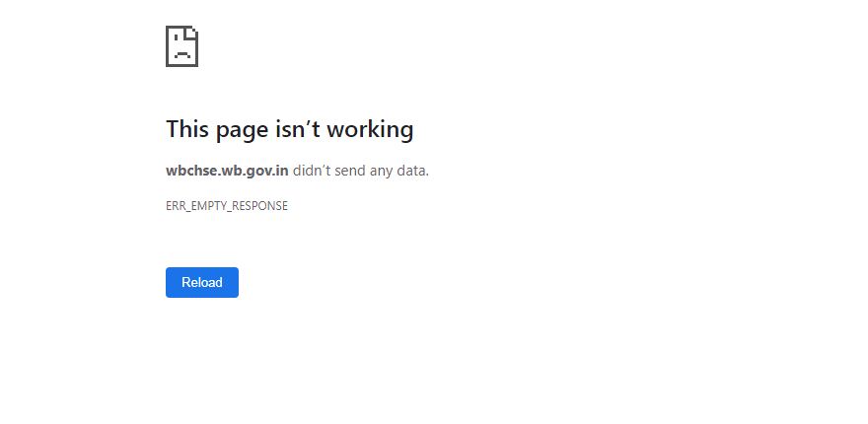Click the "This page isn't working" heading

[290, 129]
